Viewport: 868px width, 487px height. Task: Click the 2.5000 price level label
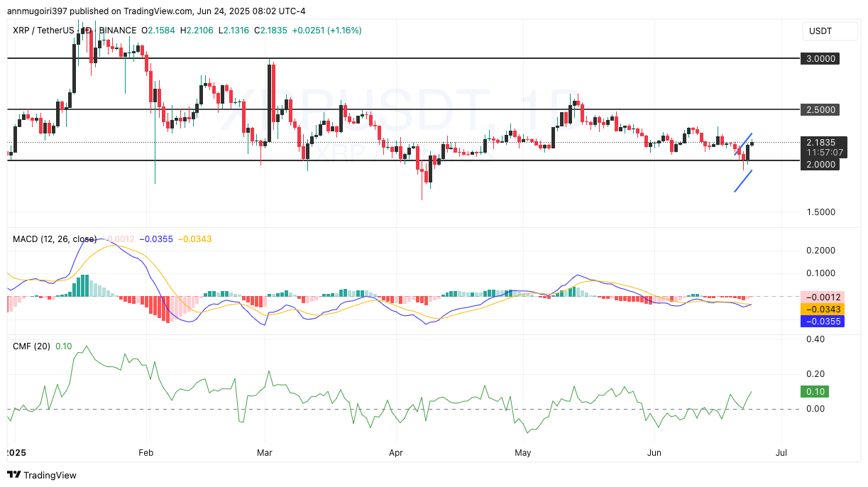click(820, 110)
